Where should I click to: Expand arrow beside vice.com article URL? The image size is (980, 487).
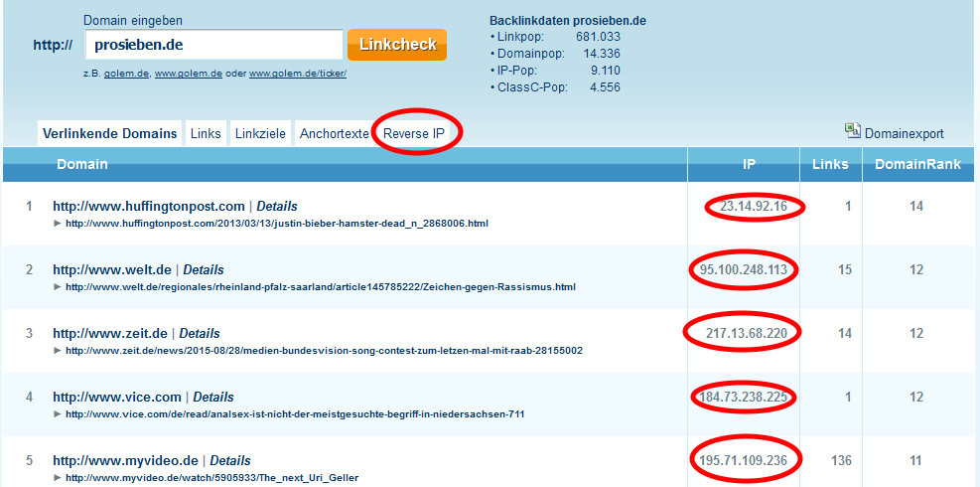pos(58,413)
